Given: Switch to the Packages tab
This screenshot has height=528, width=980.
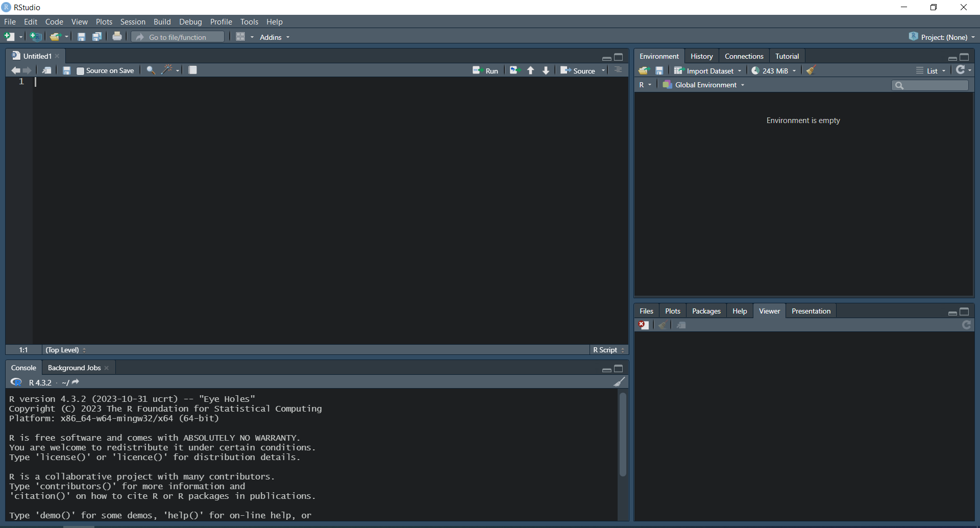Looking at the screenshot, I should click(x=706, y=311).
